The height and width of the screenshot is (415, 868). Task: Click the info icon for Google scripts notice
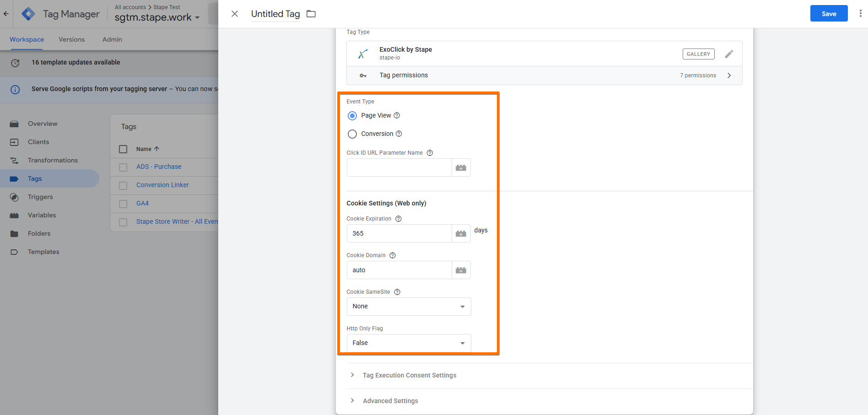pyautogui.click(x=15, y=89)
